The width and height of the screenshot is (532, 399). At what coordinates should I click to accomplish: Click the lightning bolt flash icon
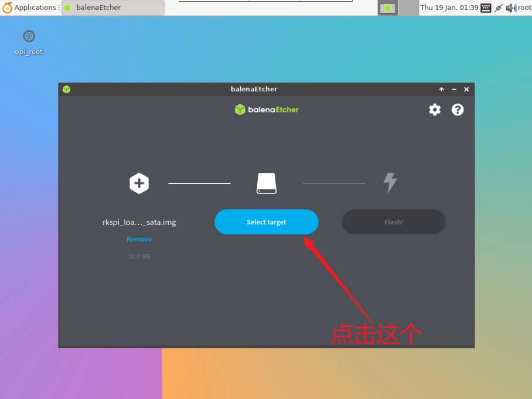tap(390, 183)
